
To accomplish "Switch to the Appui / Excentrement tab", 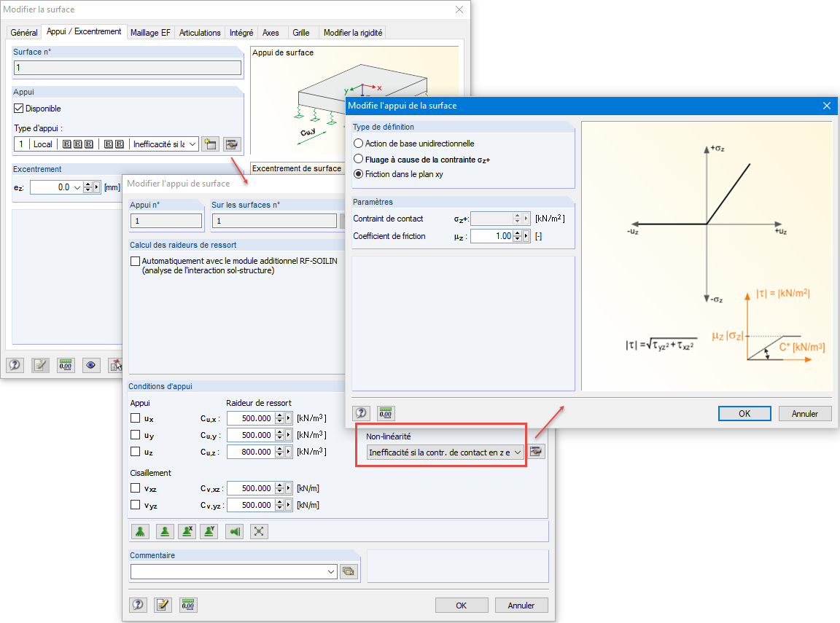I will coord(84,31).
